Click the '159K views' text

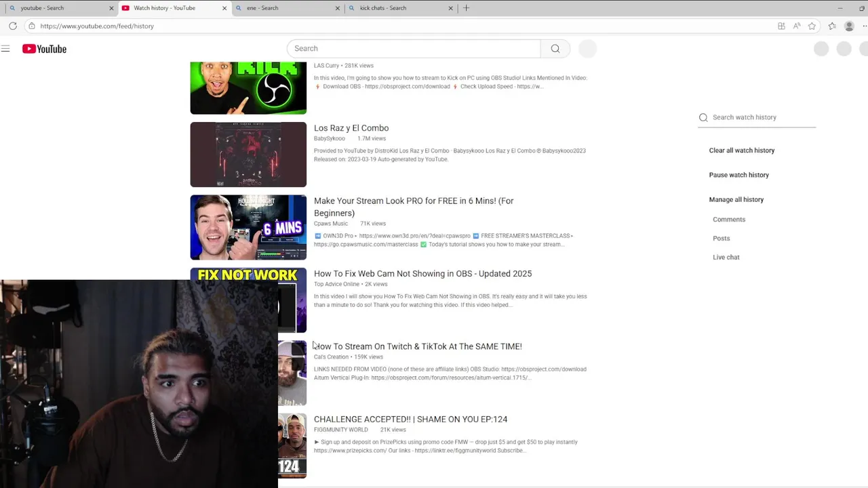point(369,357)
